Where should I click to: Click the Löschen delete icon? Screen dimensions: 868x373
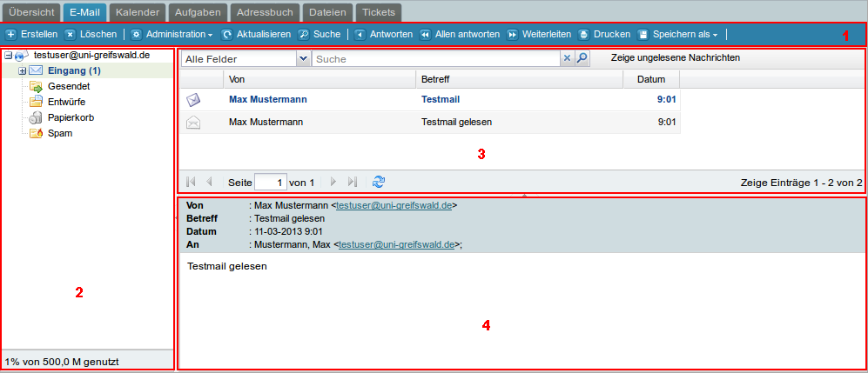coord(70,35)
